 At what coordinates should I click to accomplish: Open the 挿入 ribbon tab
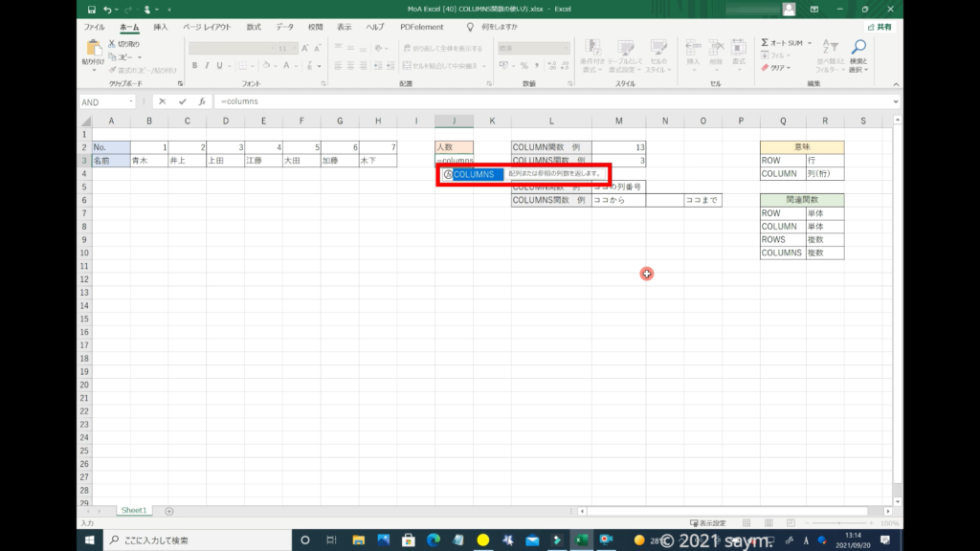[161, 27]
